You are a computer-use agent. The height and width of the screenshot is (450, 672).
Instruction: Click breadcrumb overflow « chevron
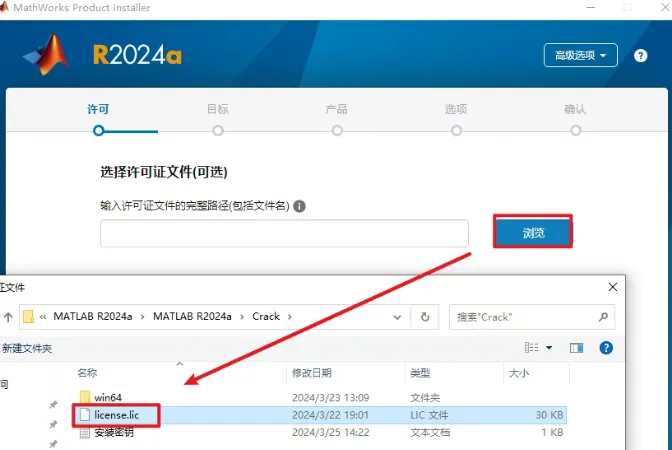[43, 317]
